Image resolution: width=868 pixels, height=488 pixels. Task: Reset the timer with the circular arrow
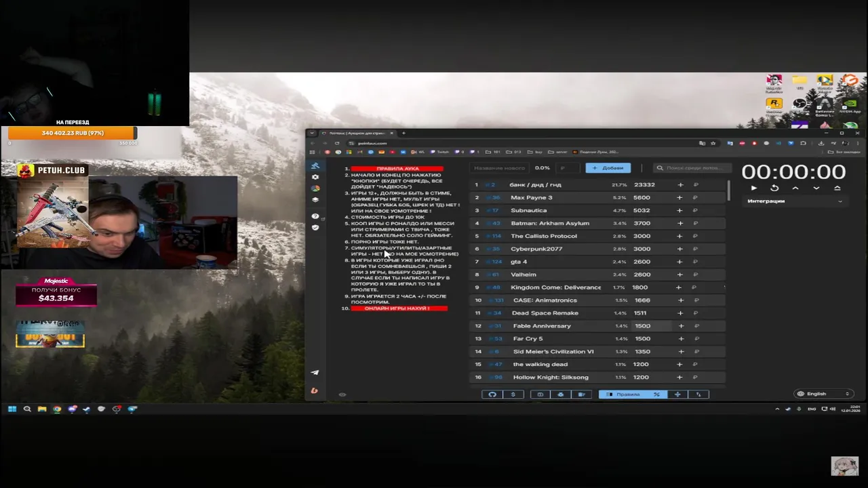point(774,188)
